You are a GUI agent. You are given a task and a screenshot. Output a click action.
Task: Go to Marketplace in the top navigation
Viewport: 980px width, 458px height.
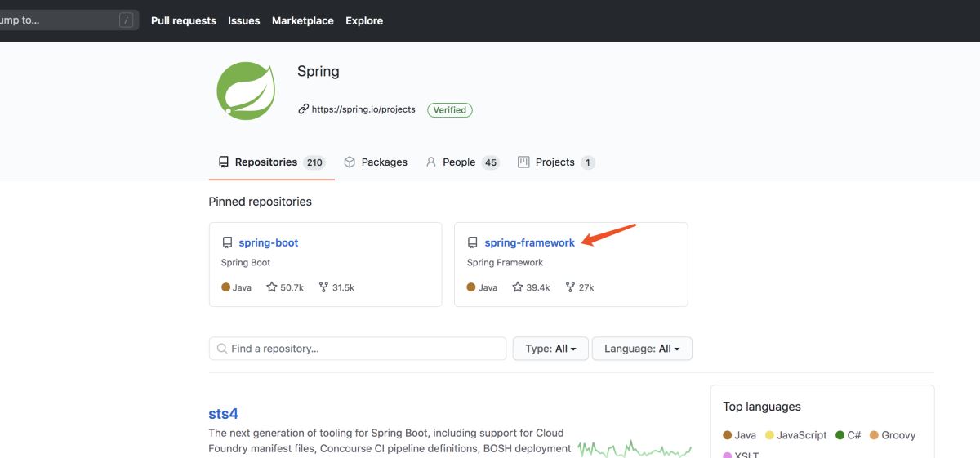tap(303, 20)
